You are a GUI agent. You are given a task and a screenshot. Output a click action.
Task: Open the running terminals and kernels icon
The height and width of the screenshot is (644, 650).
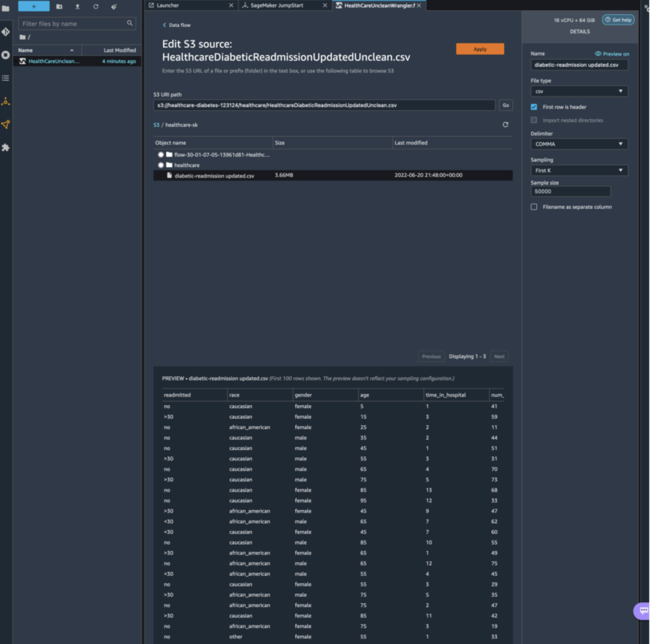[6, 55]
